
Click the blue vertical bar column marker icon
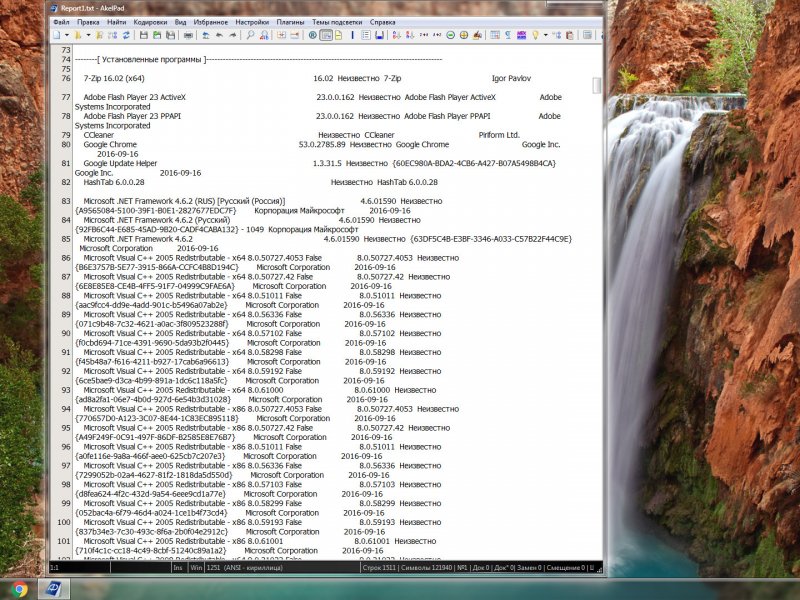[x=353, y=35]
